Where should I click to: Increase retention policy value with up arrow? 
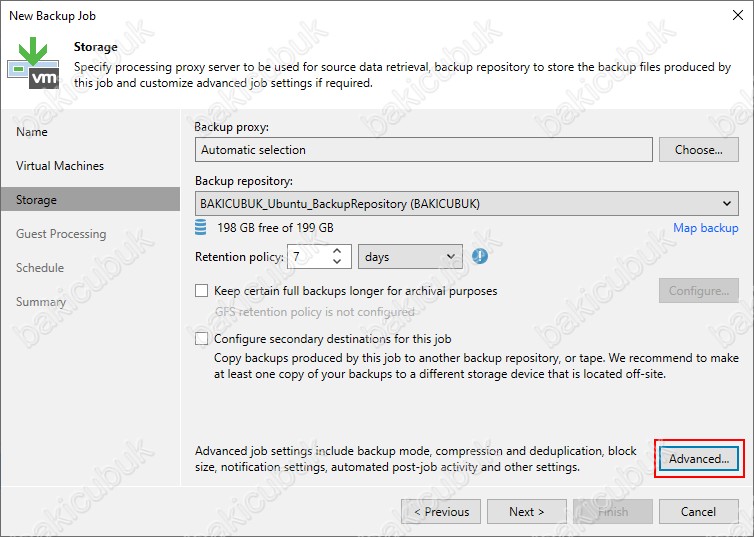(x=337, y=251)
